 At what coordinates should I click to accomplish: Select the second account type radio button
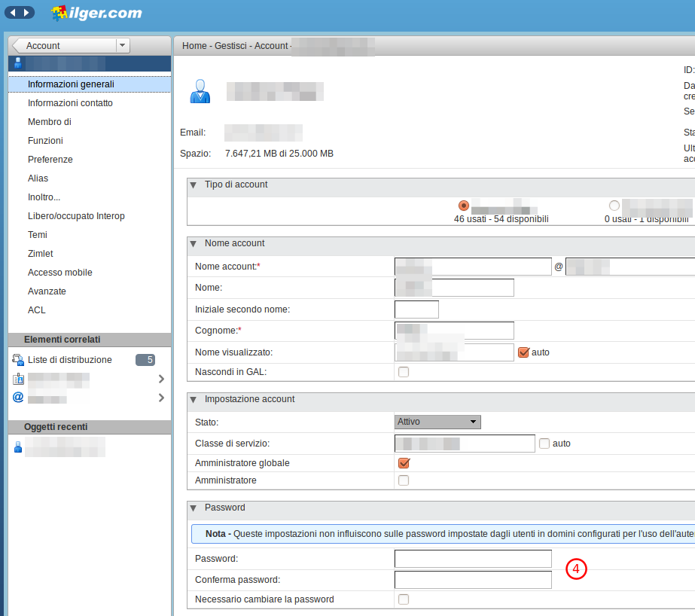coord(614,206)
